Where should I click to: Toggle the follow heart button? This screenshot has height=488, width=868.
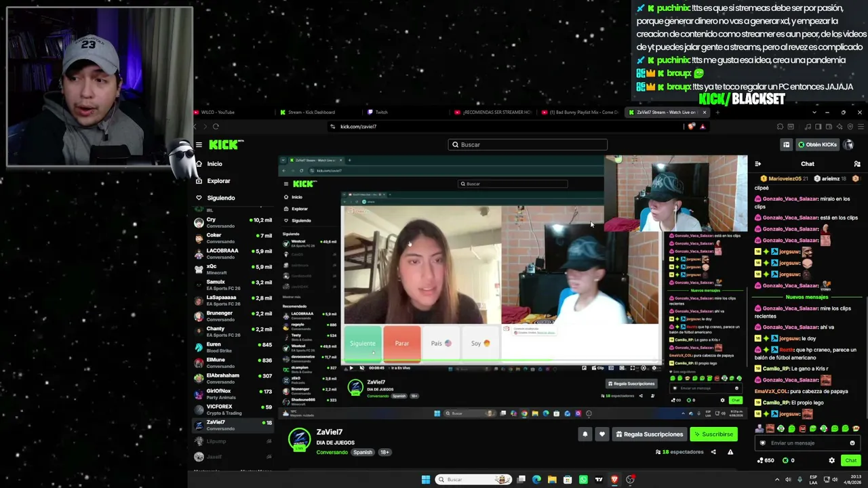pos(601,434)
